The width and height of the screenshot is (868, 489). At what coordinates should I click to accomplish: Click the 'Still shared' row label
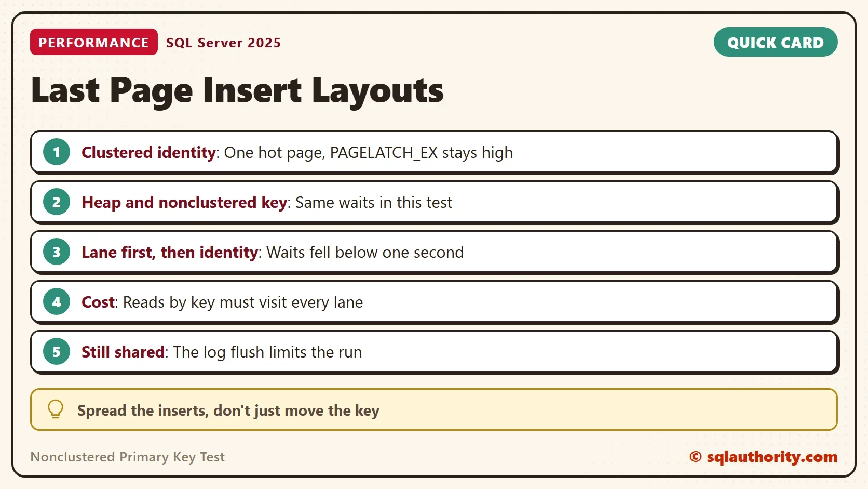point(123,352)
